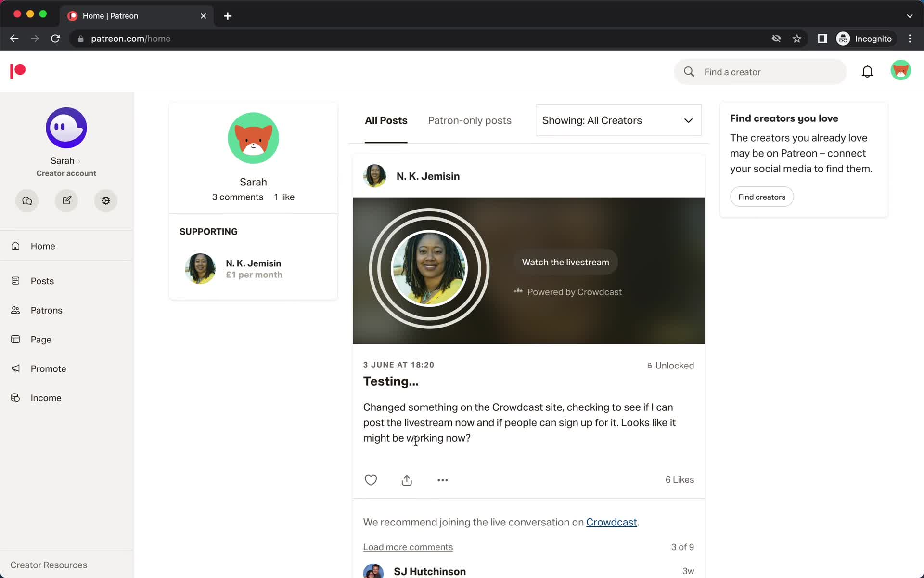Click the Page navigation icon
This screenshot has width=924, height=578.
click(16, 339)
